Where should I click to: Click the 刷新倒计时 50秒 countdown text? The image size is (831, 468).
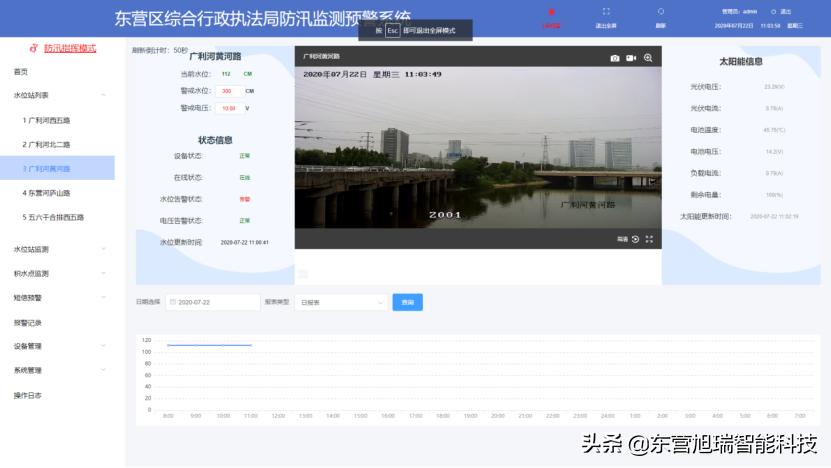(160, 50)
